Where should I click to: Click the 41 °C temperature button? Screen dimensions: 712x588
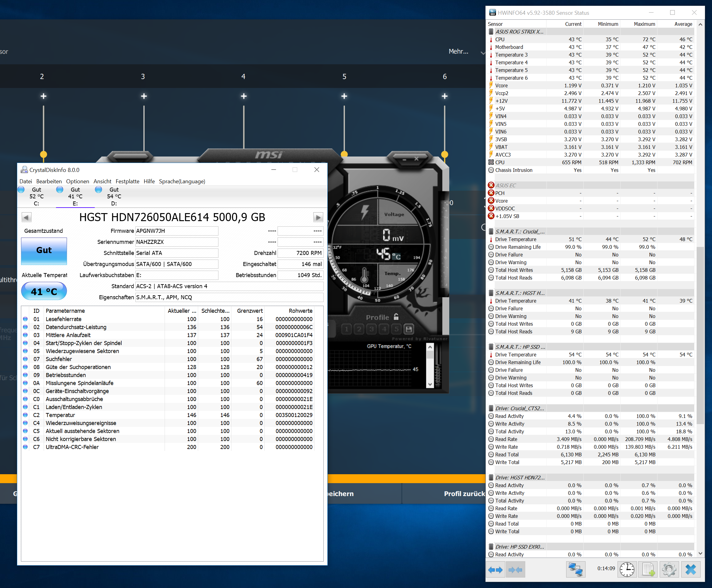[x=44, y=292]
